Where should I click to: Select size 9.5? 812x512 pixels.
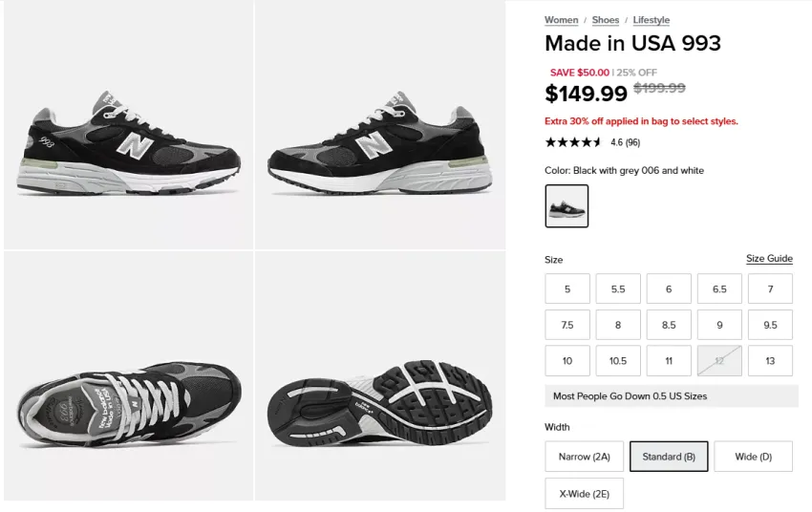click(x=770, y=325)
